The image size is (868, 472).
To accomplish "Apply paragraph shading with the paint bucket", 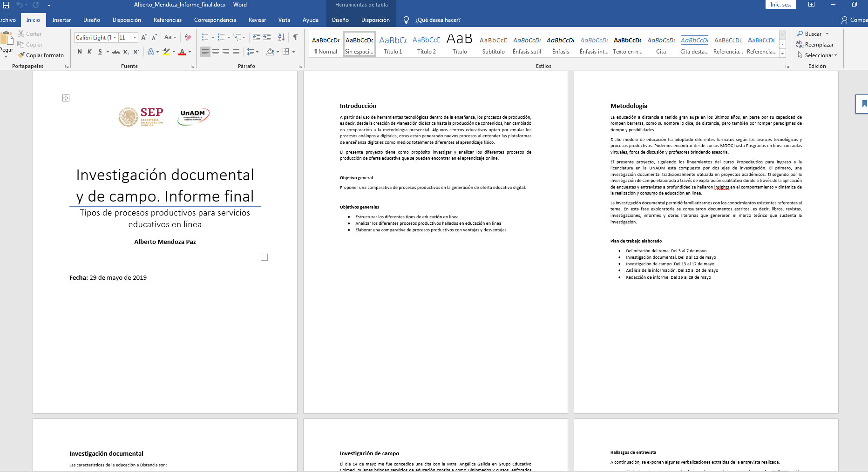I will 270,52.
